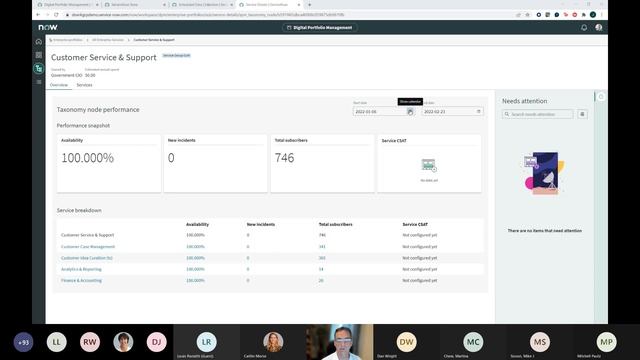Click the Service Group badge beside the title
640x360 pixels.
point(177,56)
